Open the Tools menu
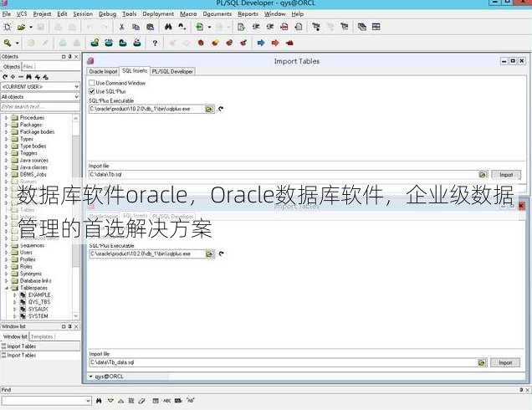This screenshot has width=532, height=410. click(x=130, y=14)
